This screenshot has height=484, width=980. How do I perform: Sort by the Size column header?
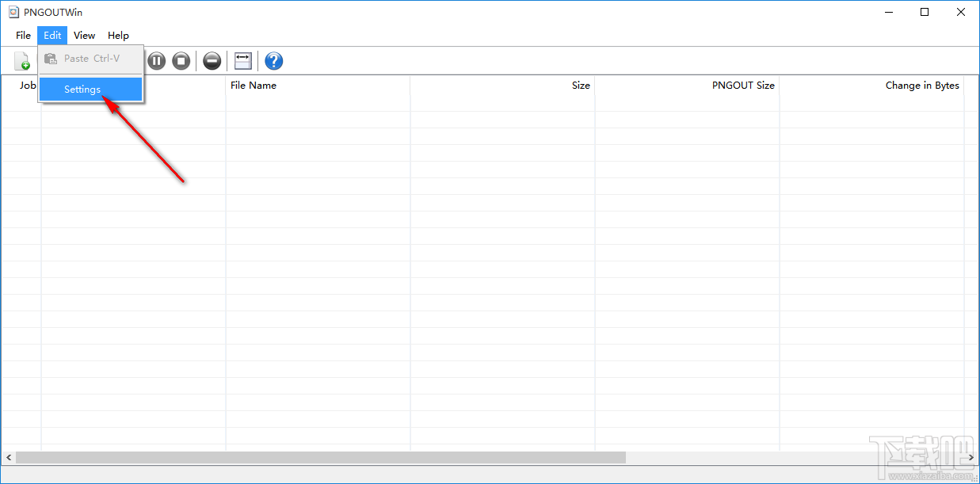(502, 86)
